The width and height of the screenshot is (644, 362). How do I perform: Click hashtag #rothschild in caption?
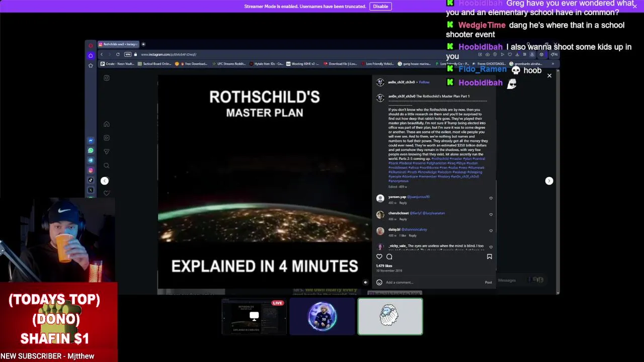(x=440, y=159)
